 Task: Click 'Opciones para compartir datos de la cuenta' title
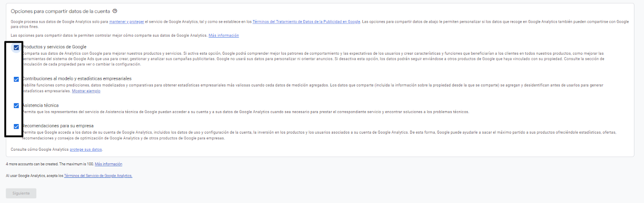click(x=60, y=11)
